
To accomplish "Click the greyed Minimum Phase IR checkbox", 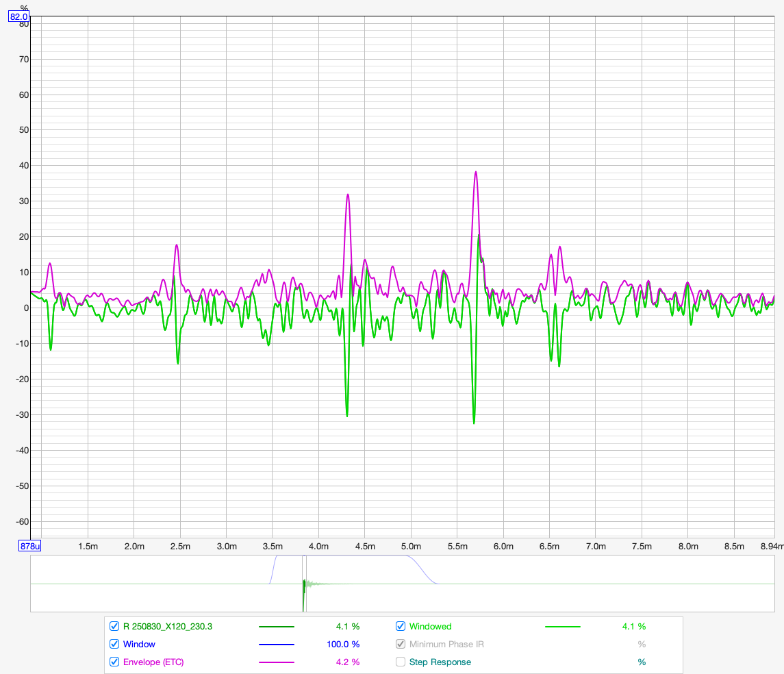I will (401, 644).
